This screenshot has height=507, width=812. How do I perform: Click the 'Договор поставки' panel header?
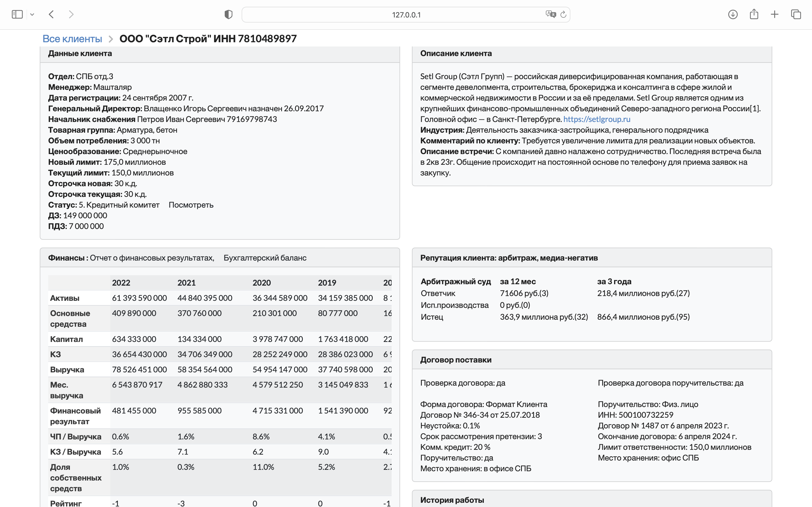point(456,360)
